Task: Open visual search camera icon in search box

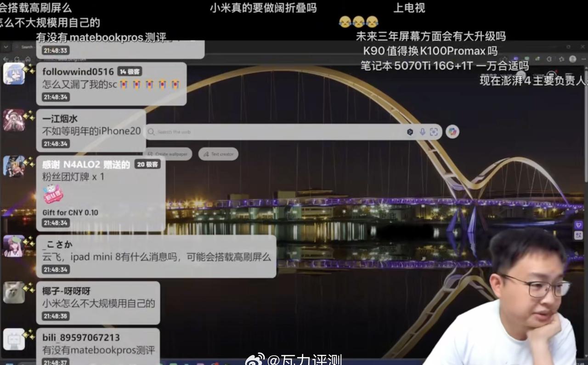Action: coord(434,132)
